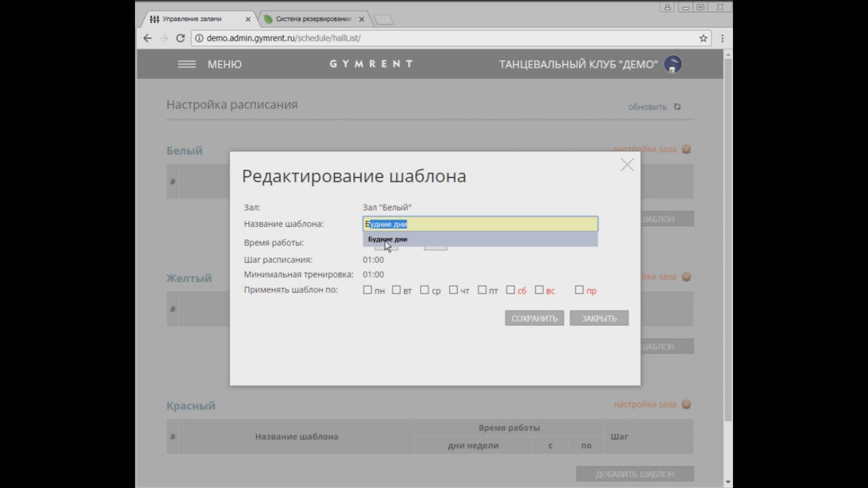Click the Название шаблона input field
This screenshot has height=488, width=868.
click(480, 224)
